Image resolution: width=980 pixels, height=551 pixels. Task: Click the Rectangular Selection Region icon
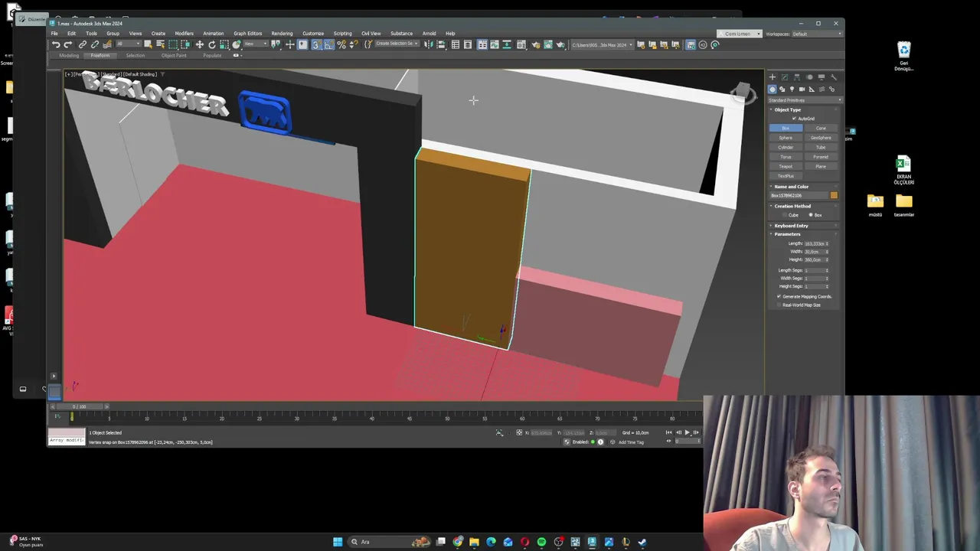pos(173,44)
